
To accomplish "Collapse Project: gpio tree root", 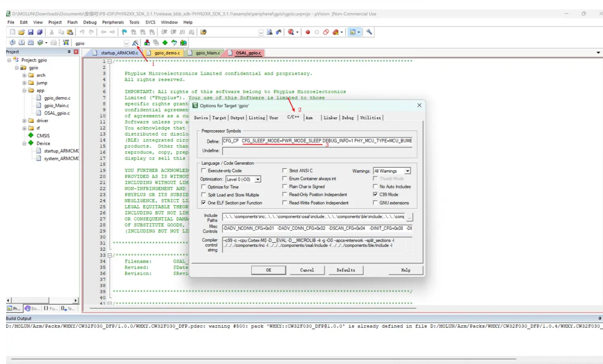I will 9,60.
